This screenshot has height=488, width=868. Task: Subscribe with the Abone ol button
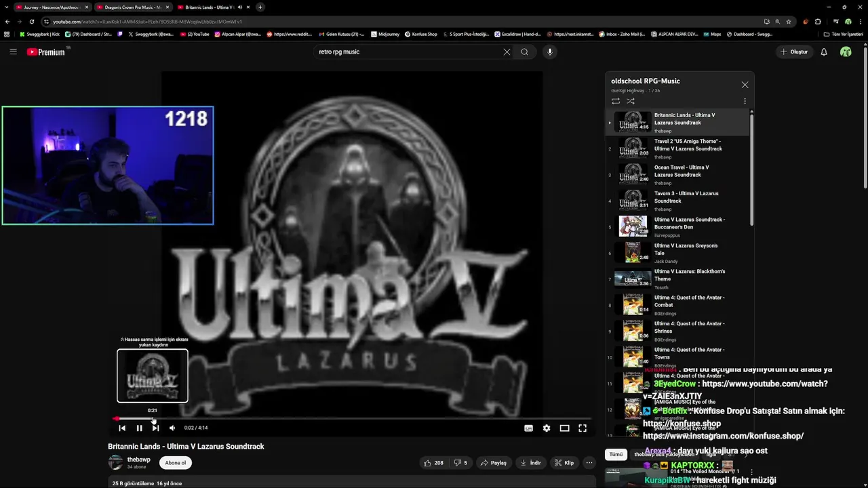(x=175, y=463)
